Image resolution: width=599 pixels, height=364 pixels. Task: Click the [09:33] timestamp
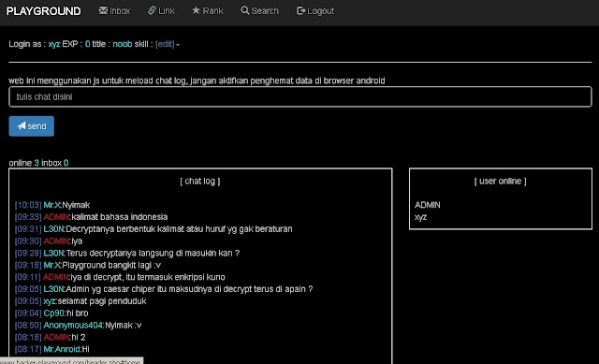click(28, 217)
